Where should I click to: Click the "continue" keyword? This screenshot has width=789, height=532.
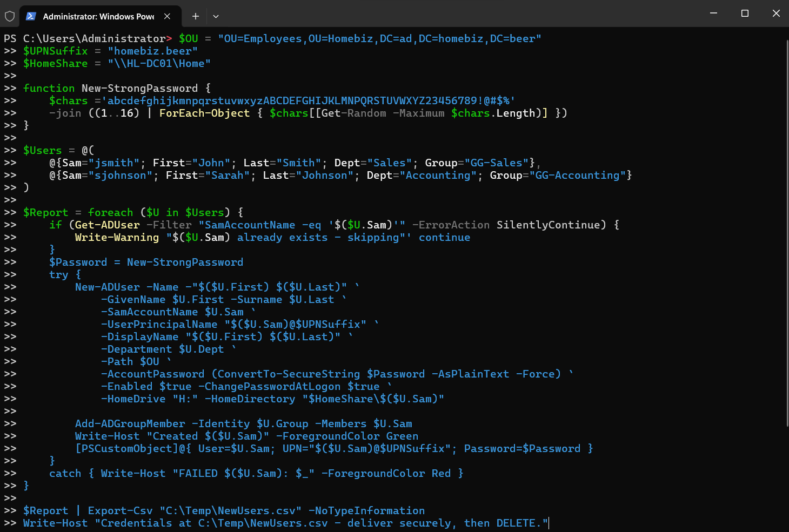[x=445, y=237]
